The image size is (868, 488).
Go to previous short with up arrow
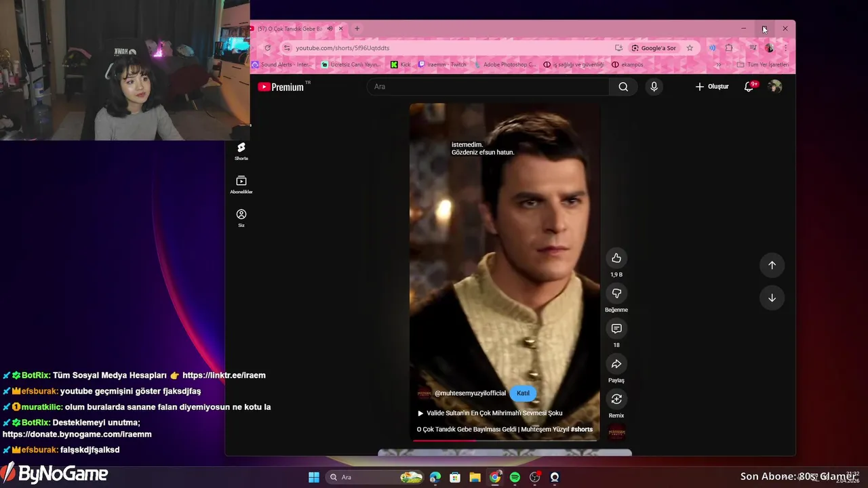772,265
